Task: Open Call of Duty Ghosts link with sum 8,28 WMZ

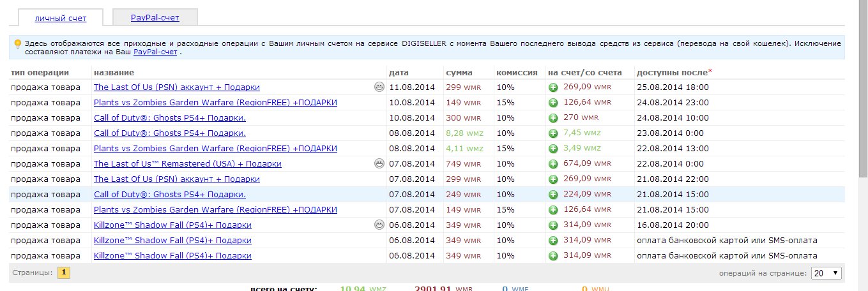Action: 170,133
